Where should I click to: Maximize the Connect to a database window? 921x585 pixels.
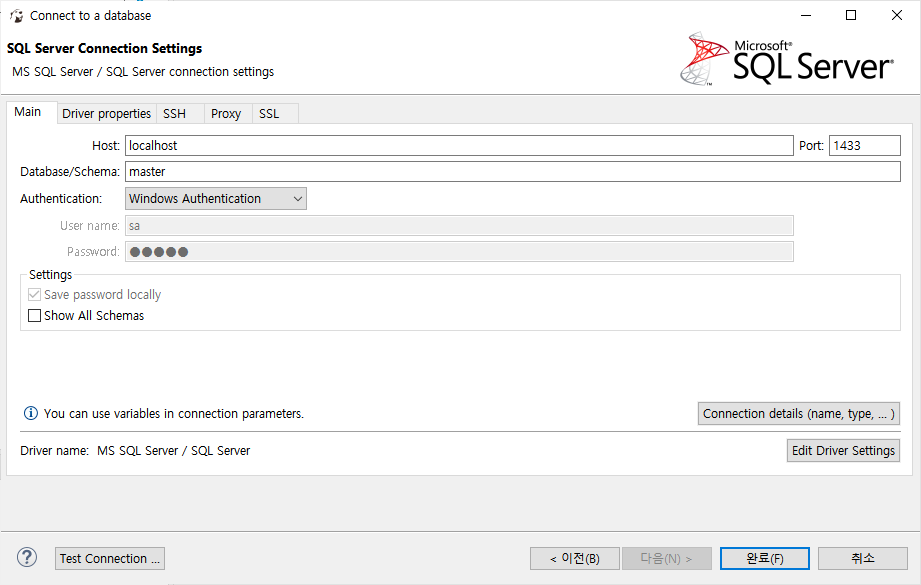[x=851, y=15]
